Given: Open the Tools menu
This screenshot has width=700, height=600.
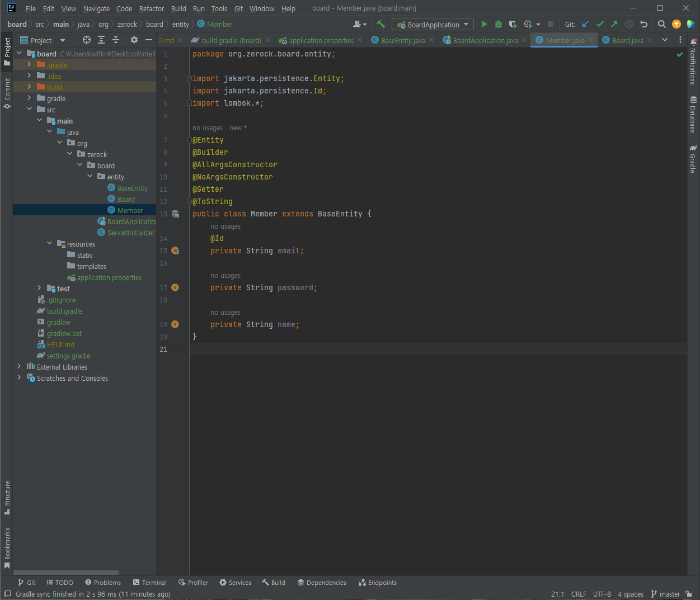Looking at the screenshot, I should point(219,8).
